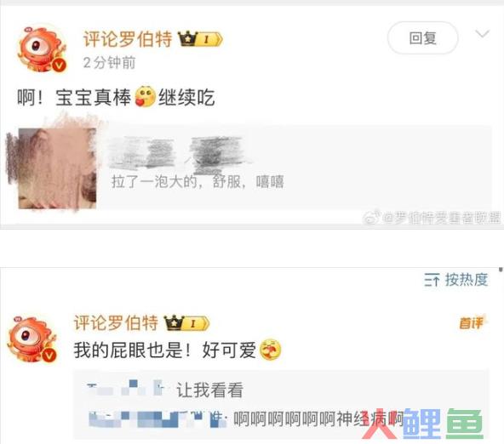
Task: Open the lower 评论罗伯特 avatar
Action: click(32, 339)
